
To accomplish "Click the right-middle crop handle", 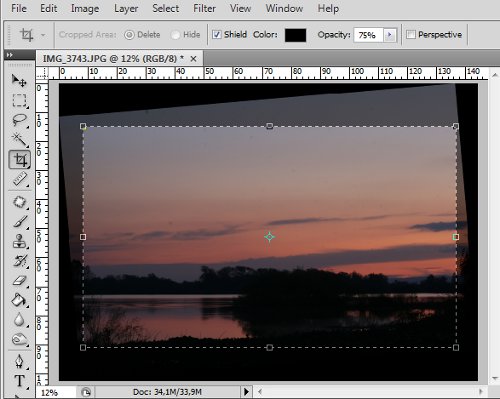I will (x=456, y=237).
